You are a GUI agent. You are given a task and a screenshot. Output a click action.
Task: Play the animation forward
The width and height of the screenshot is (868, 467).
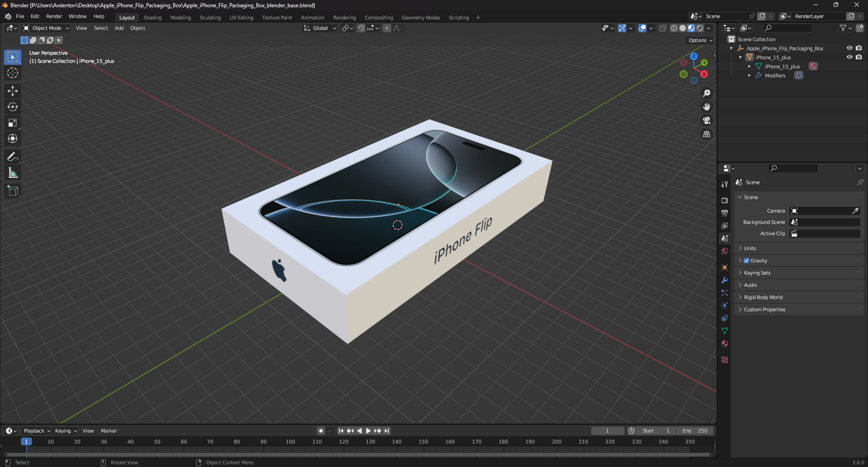click(x=368, y=431)
